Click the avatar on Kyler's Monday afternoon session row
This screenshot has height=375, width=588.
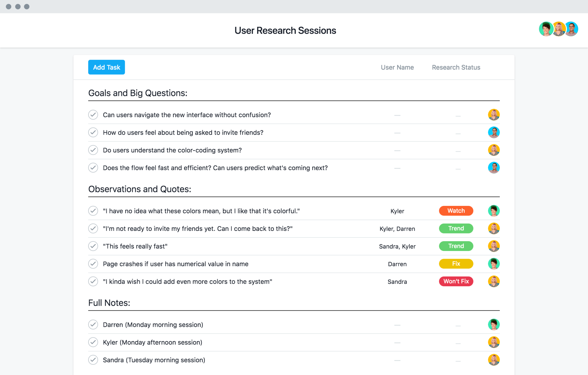point(494,342)
